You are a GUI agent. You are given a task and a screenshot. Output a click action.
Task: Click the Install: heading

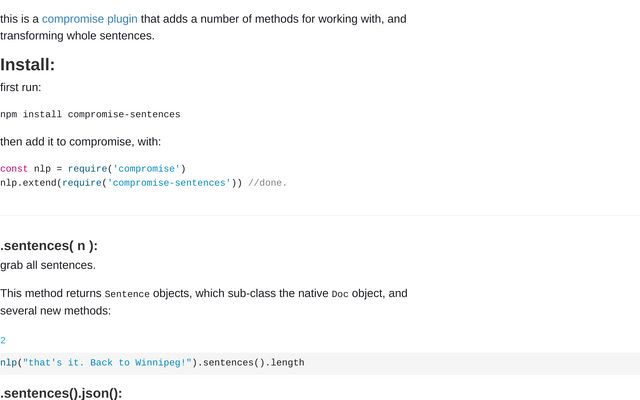[27, 64]
